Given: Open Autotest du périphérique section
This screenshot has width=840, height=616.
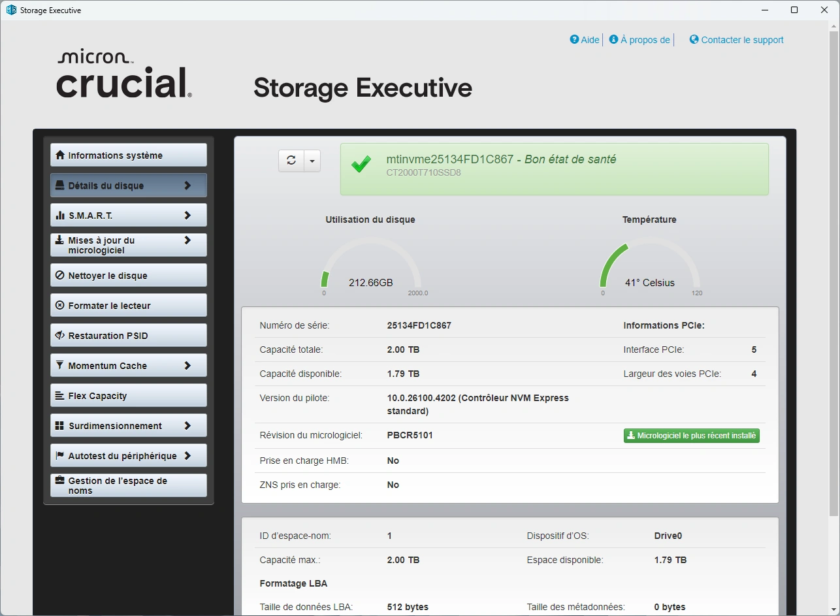Looking at the screenshot, I should coord(129,456).
